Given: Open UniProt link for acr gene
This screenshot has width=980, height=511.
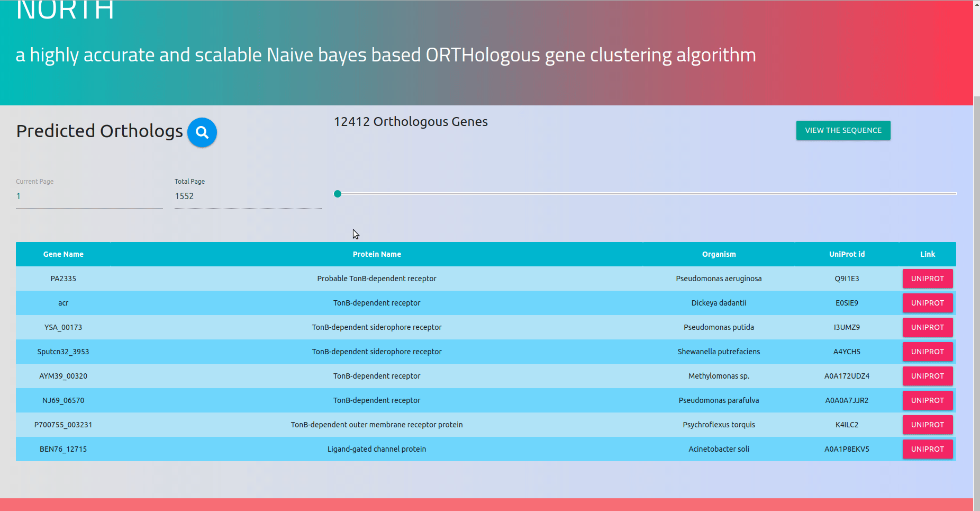Looking at the screenshot, I should click(x=927, y=303).
